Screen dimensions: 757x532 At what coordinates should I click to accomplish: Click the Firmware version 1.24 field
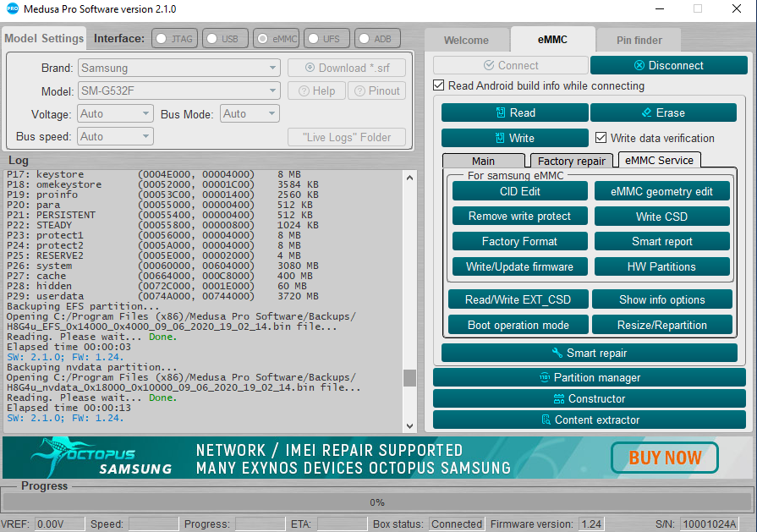pyautogui.click(x=591, y=524)
